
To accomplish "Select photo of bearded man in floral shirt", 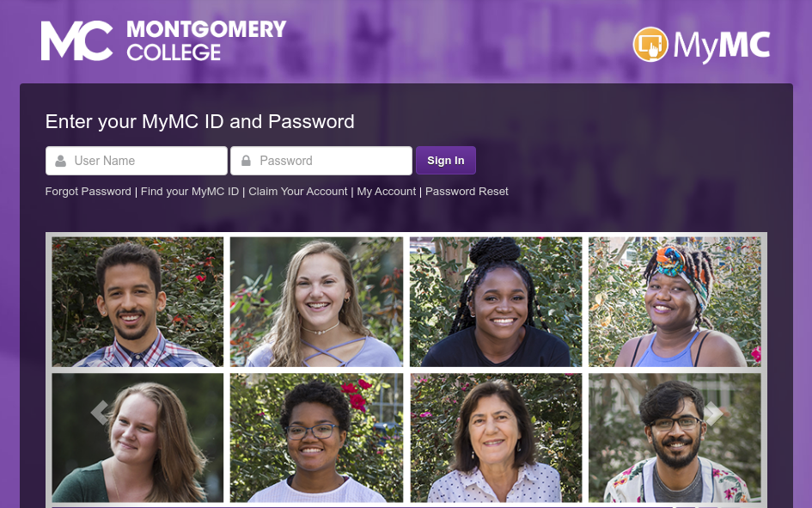I will [675, 438].
